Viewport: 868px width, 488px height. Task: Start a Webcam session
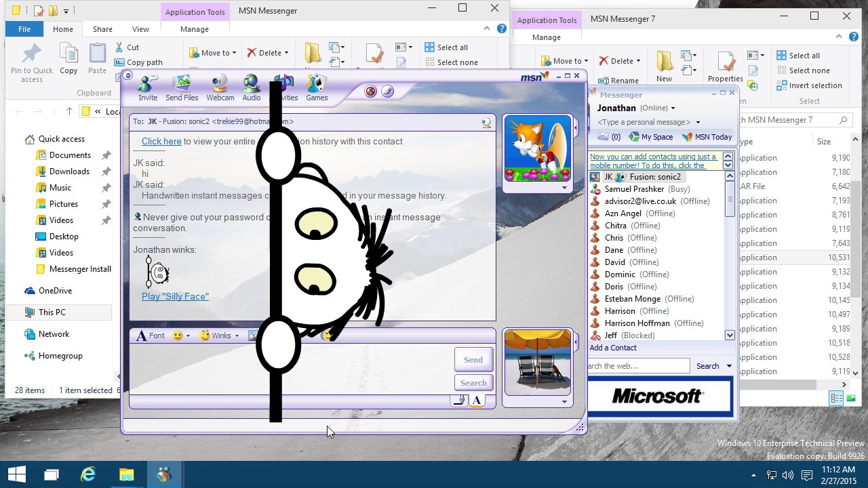(219, 87)
